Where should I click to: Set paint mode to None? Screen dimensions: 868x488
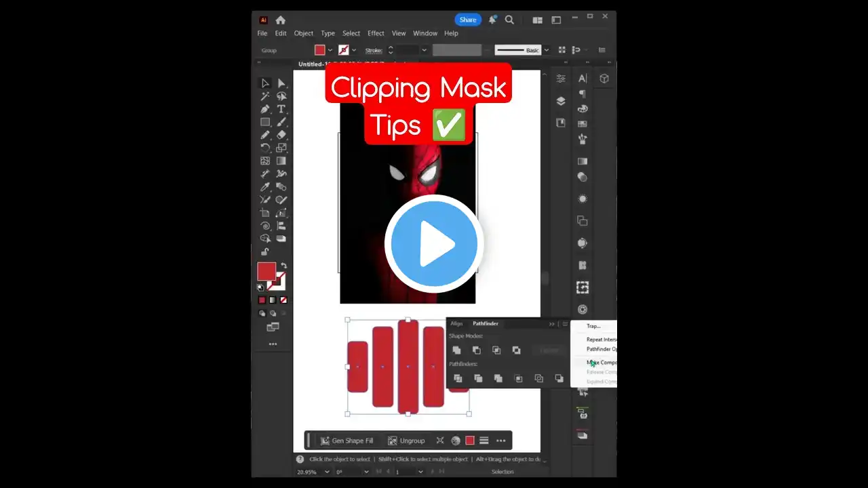click(x=283, y=300)
